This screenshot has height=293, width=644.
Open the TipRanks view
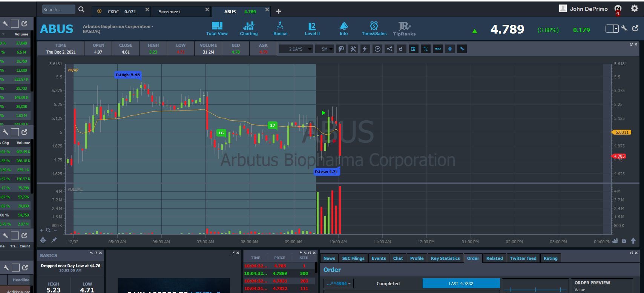pyautogui.click(x=404, y=29)
